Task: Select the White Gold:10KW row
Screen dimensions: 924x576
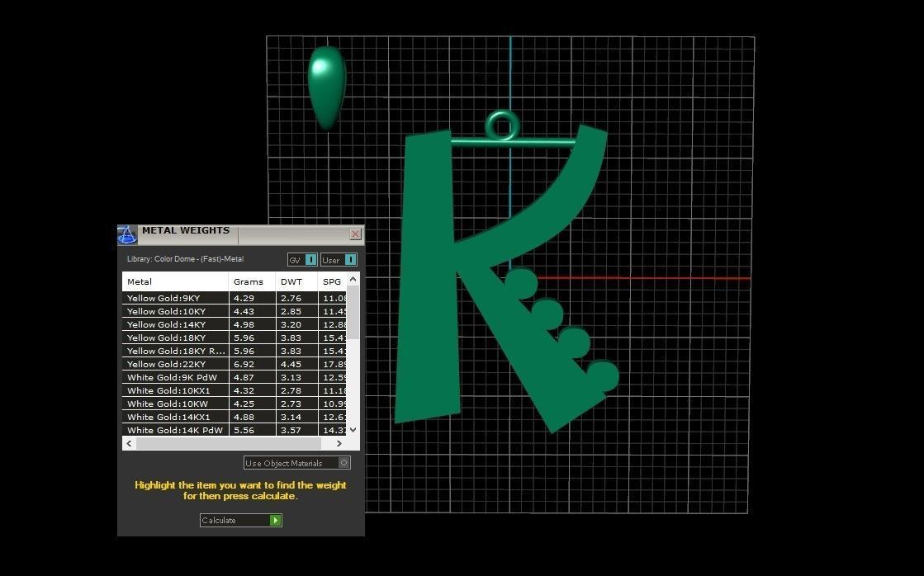Action: [235, 404]
